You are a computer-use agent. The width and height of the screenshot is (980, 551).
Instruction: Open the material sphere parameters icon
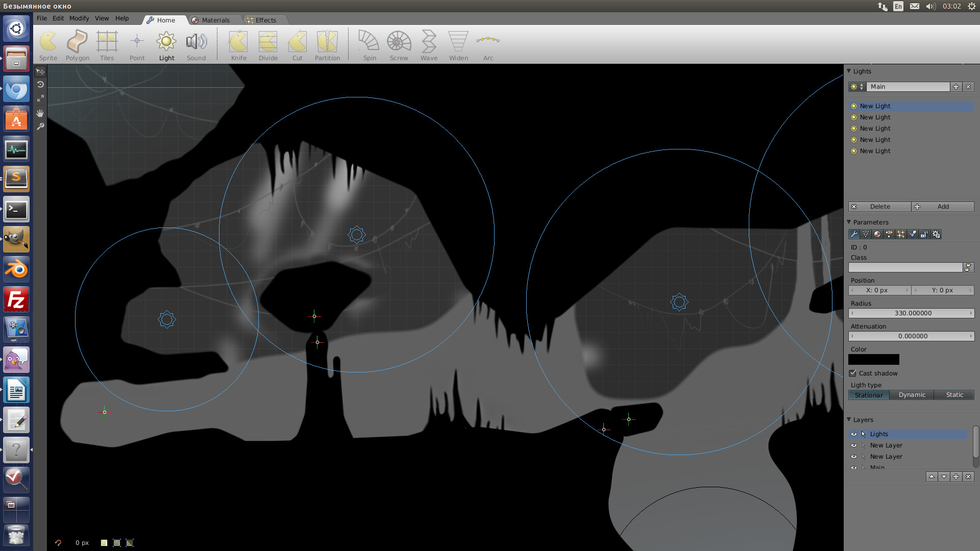pyautogui.click(x=877, y=234)
